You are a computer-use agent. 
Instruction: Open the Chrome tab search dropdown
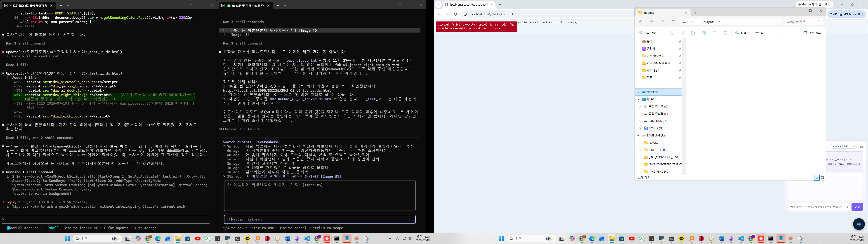pyautogui.click(x=438, y=5)
